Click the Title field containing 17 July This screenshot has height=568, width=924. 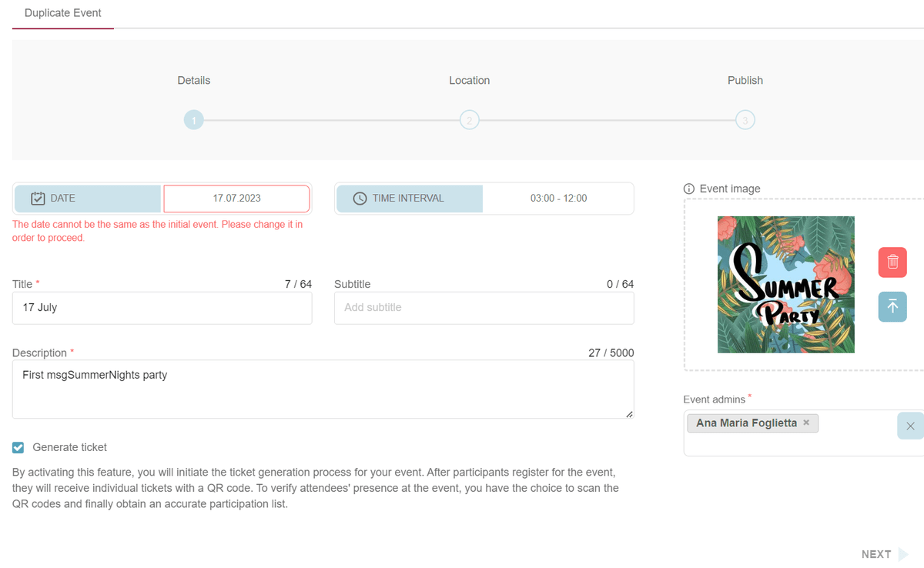click(x=162, y=308)
